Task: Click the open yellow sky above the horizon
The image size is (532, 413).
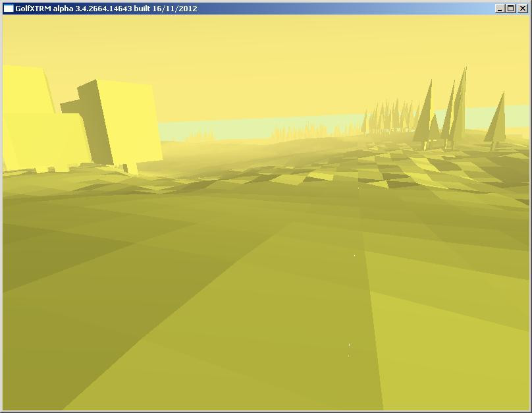Action: point(263,59)
